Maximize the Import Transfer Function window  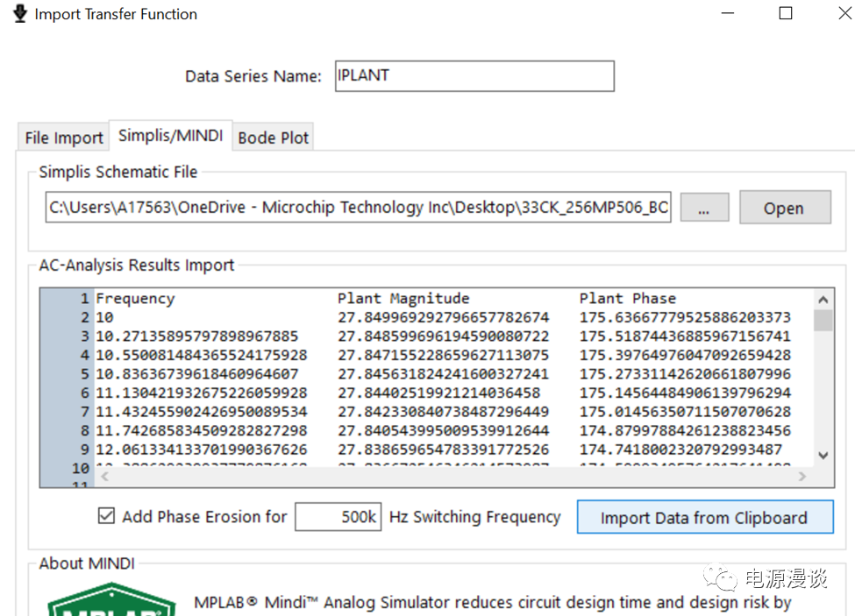[786, 14]
